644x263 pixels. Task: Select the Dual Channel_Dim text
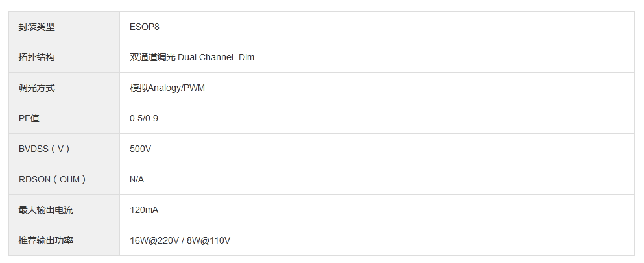click(216, 57)
